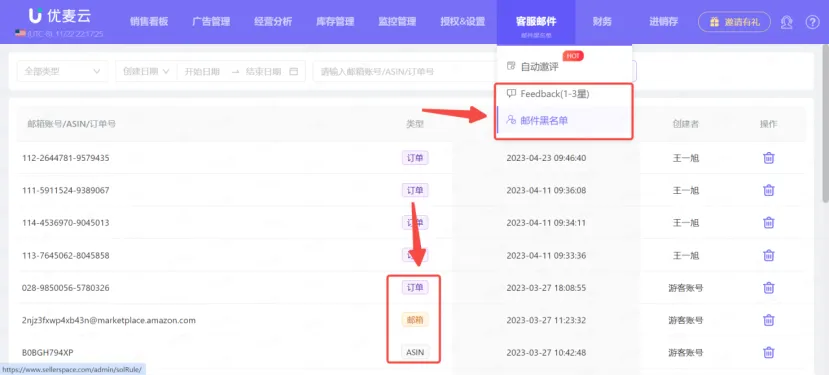Image resolution: width=830 pixels, height=376 pixels.
Task: Delete the 028-9850056-5780326 blacklist entry
Action: coord(769,288)
